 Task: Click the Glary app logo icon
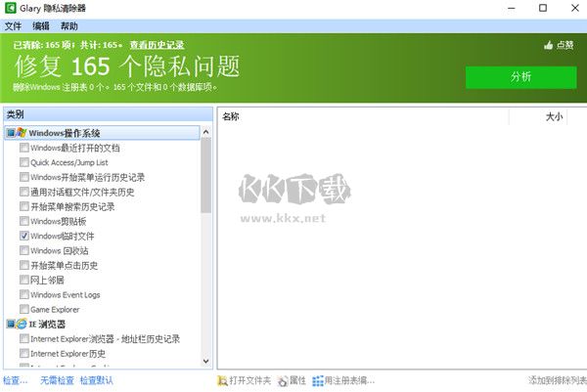pyautogui.click(x=10, y=8)
